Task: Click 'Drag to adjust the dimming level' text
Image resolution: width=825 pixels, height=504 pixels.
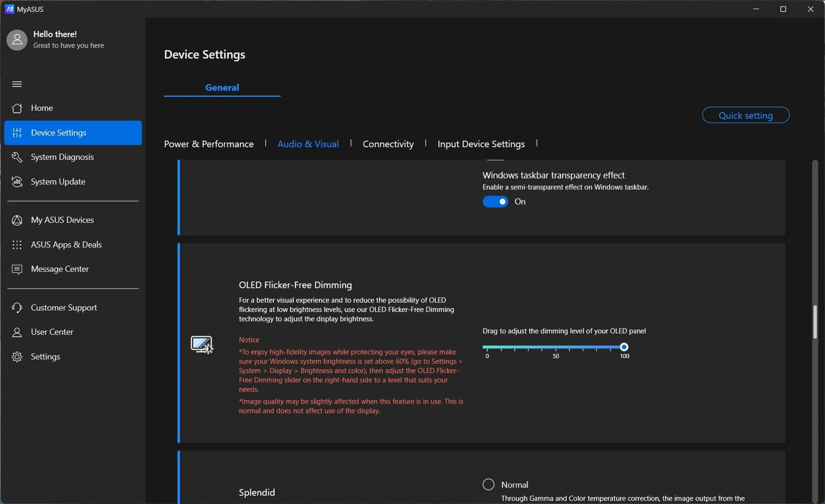Action: [x=564, y=331]
